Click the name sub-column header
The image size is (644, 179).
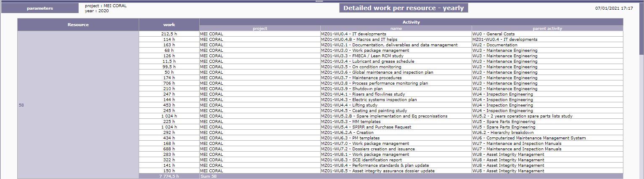coord(396,29)
